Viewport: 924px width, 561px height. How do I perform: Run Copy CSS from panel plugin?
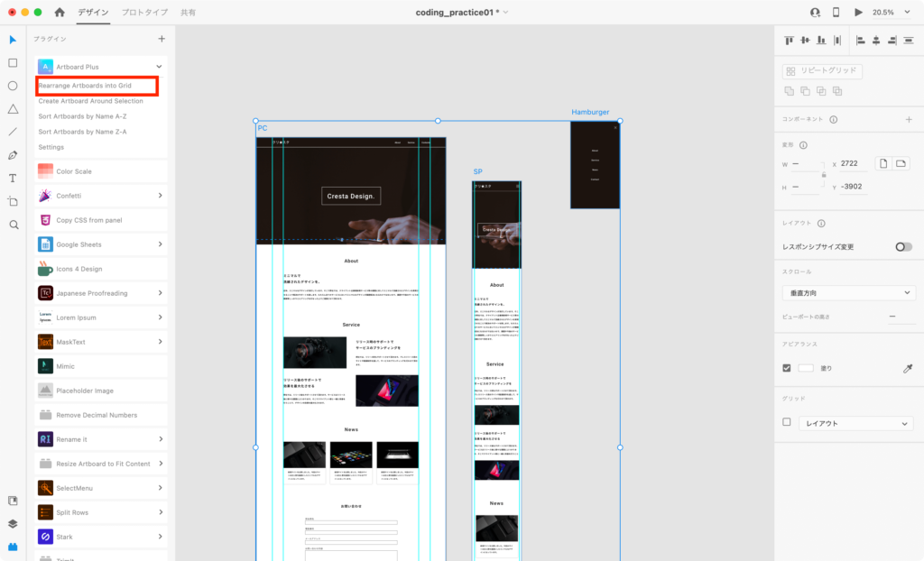tap(101, 220)
